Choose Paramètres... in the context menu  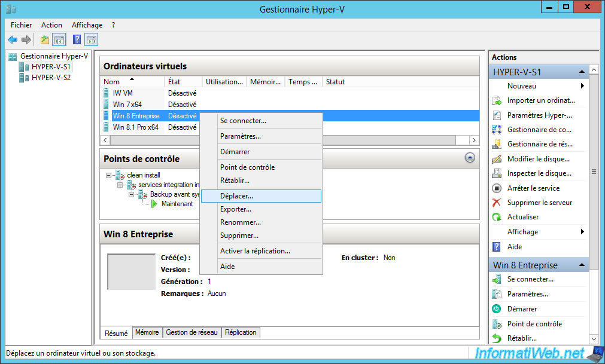262,136
